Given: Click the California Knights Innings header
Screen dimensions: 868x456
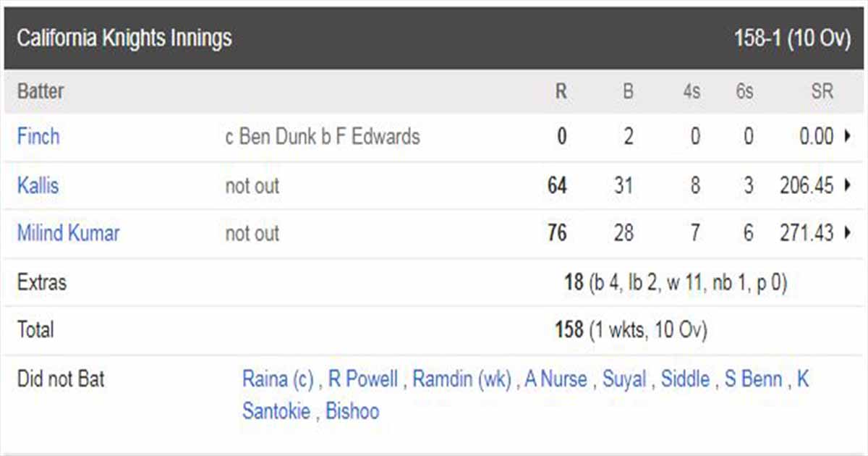Looking at the screenshot, I should [124, 38].
